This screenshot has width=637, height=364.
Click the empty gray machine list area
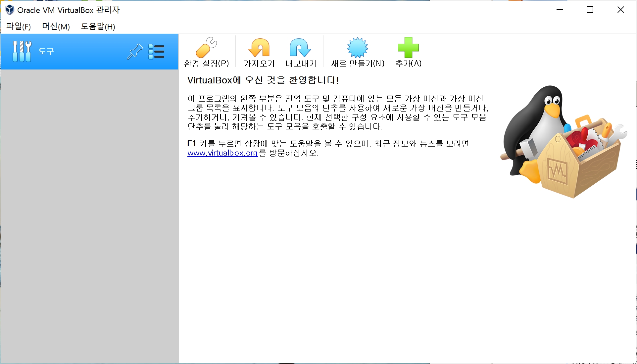[x=89, y=215]
